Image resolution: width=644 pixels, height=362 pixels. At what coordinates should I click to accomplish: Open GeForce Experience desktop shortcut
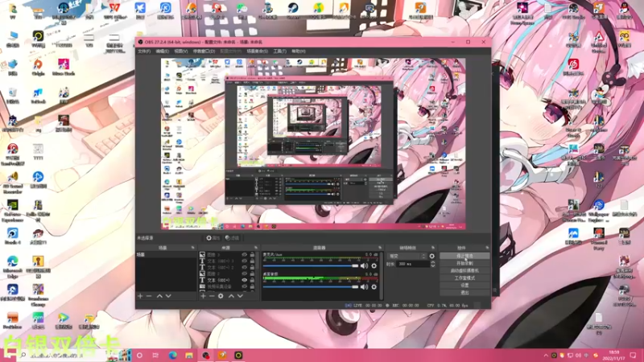pyautogui.click(x=12, y=211)
